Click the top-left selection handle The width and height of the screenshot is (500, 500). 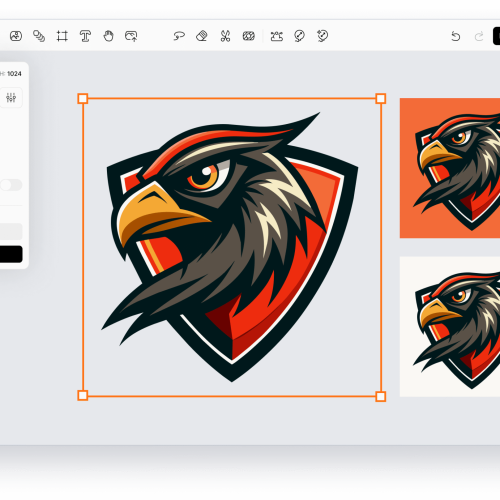pos(83,99)
